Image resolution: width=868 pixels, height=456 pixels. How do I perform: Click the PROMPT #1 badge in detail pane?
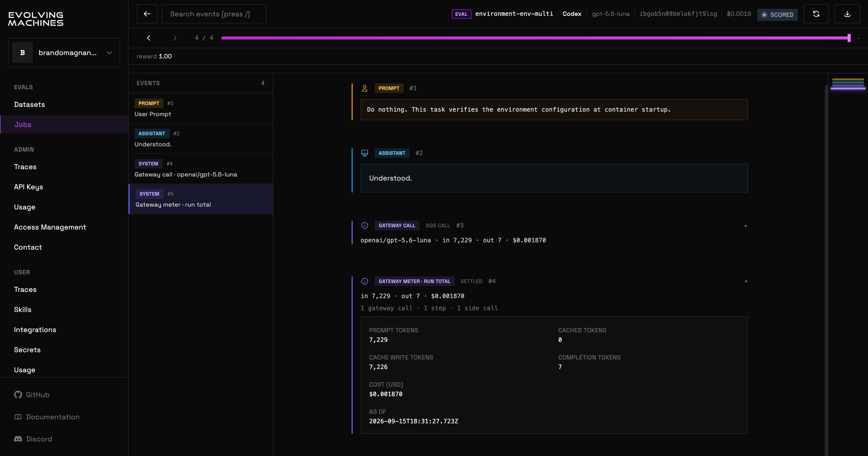pyautogui.click(x=389, y=88)
